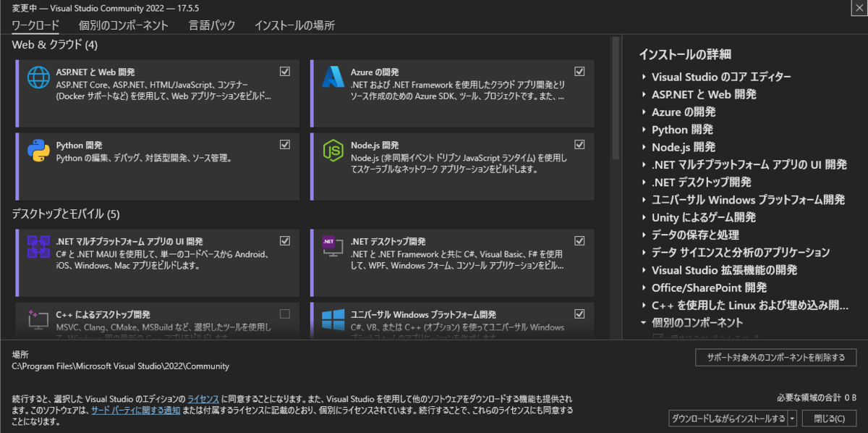Expand Visual Studio のコア エディター details
The width and height of the screenshot is (868, 433).
[x=643, y=77]
